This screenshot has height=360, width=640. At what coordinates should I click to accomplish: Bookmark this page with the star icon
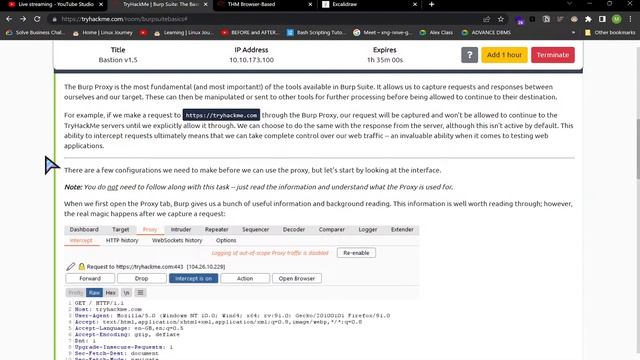[x=501, y=19]
